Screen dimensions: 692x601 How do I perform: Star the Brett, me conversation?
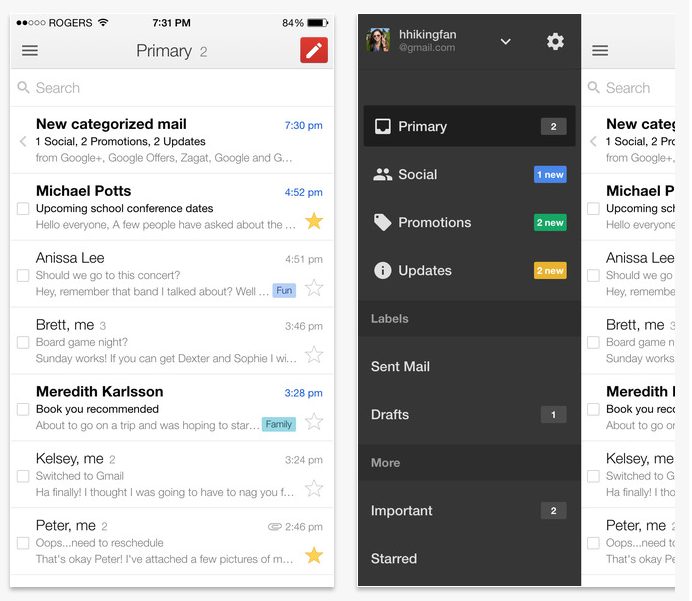click(314, 355)
